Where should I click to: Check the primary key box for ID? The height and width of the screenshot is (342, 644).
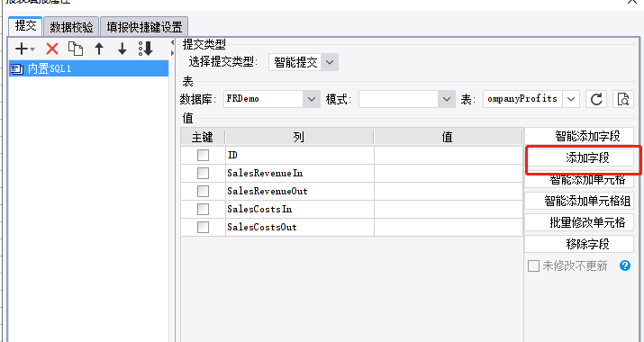(203, 155)
